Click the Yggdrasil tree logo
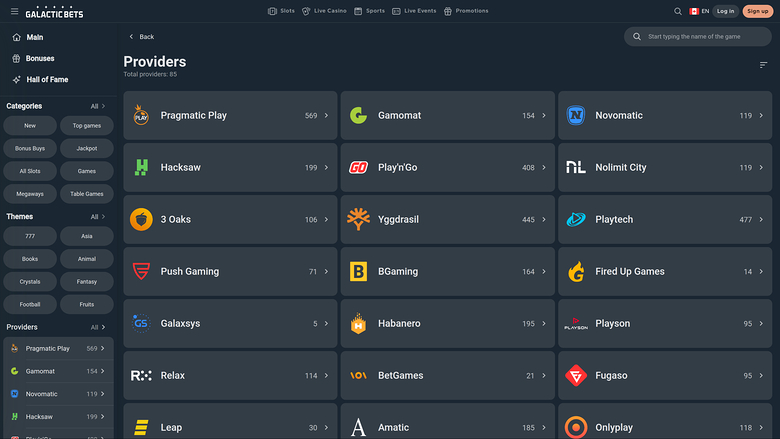This screenshot has height=439, width=780. (x=358, y=219)
